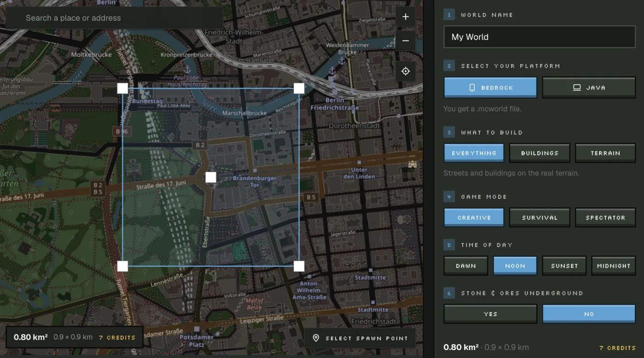
Task: Click the anchor icon by Paul-Löbe-Haus
Action: coord(187,69)
